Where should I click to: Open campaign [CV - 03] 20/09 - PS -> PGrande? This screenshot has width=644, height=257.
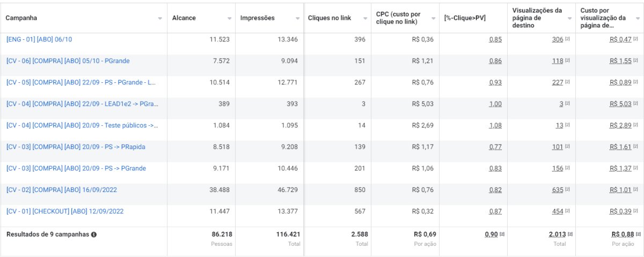[76, 169]
